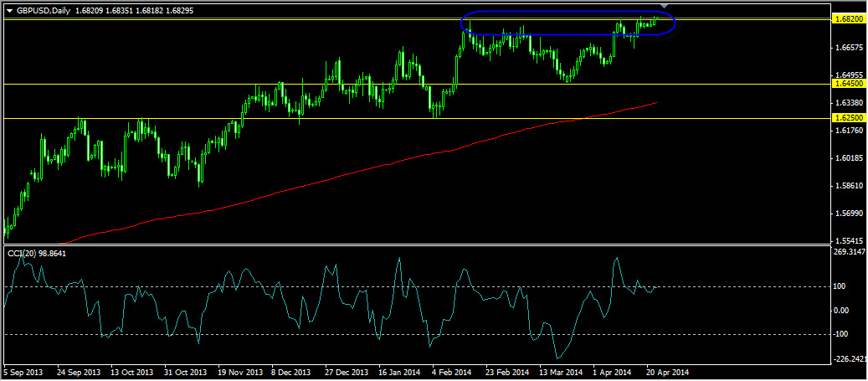Click the -226.2421 value on CCI scale
Image resolution: width=868 pixels, height=381 pixels.
tap(850, 359)
